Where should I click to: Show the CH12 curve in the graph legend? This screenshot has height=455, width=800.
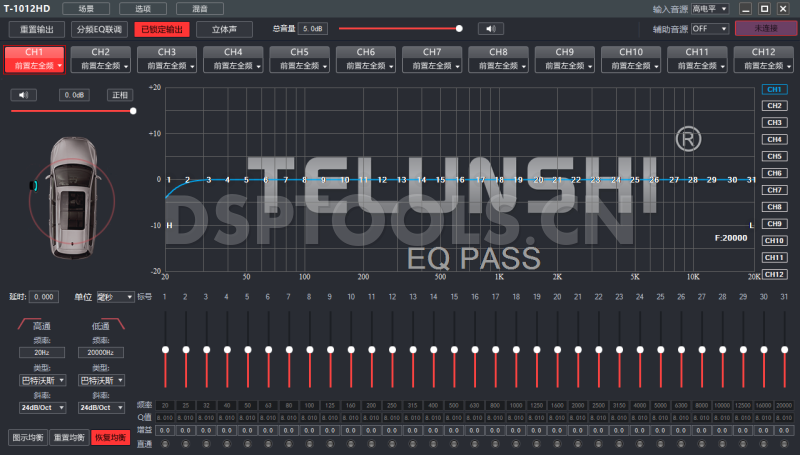[774, 274]
